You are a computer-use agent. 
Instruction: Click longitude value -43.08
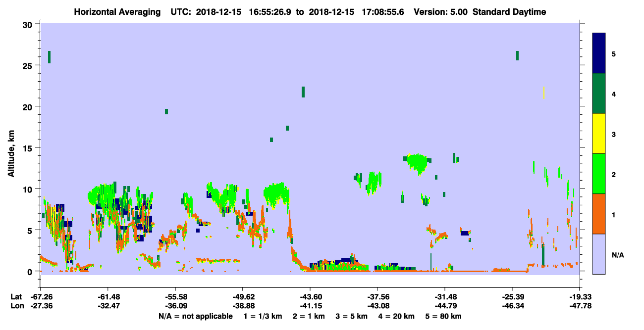click(x=377, y=306)
